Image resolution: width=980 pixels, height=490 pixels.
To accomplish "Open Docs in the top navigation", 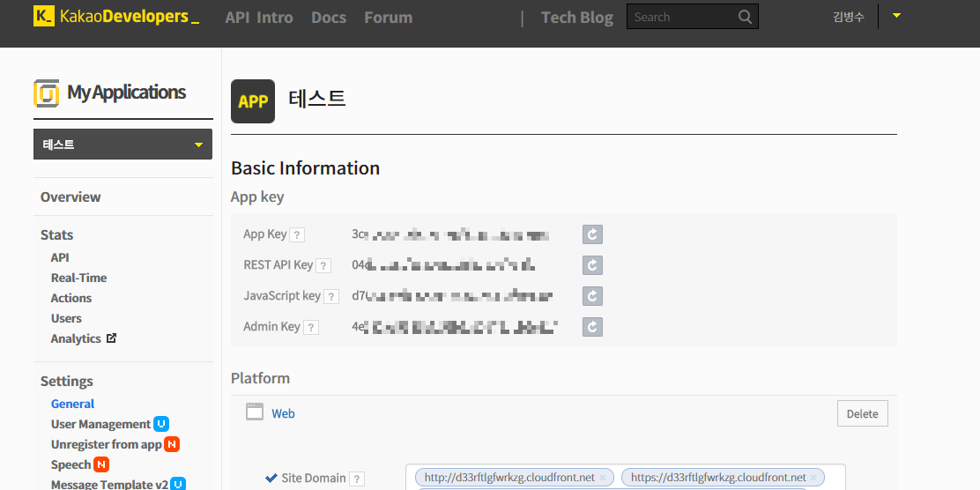I will tap(329, 17).
